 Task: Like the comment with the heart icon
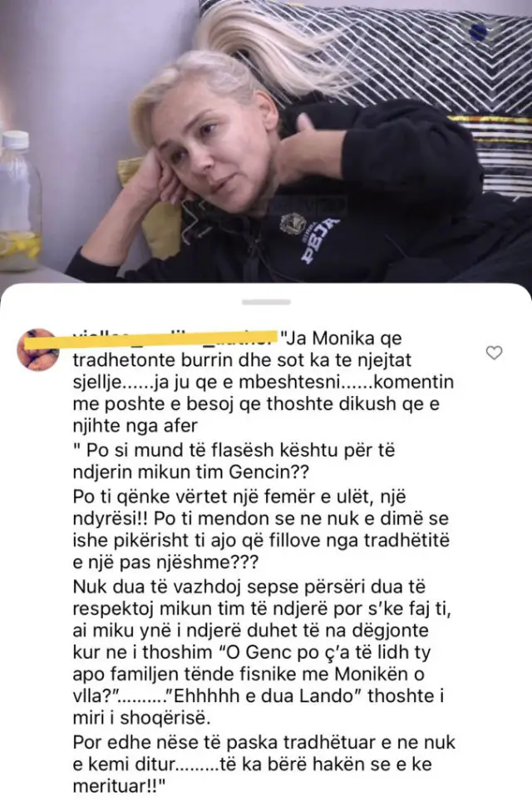point(494,353)
